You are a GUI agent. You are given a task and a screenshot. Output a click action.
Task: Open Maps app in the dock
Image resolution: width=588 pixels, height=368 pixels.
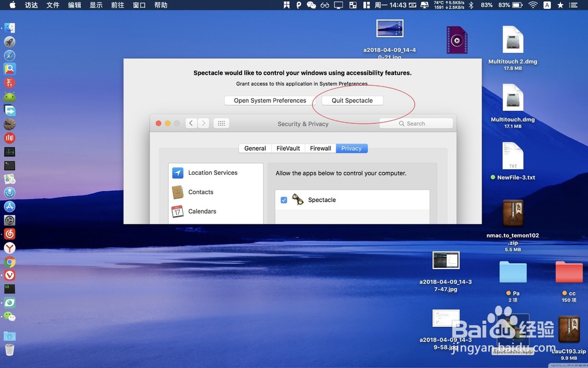10,179
